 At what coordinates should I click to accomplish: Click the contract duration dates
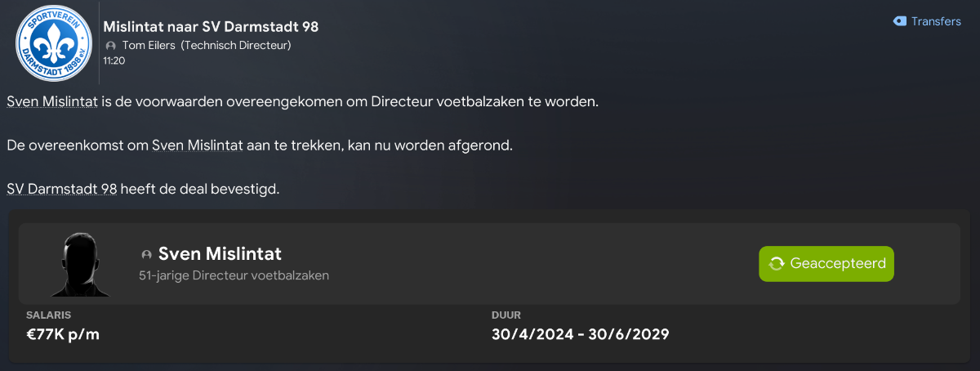[x=581, y=334]
